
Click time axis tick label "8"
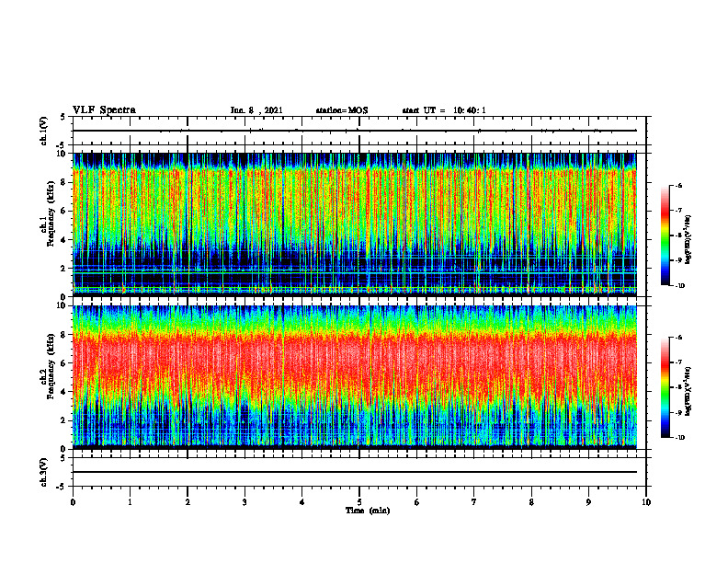pos(531,502)
